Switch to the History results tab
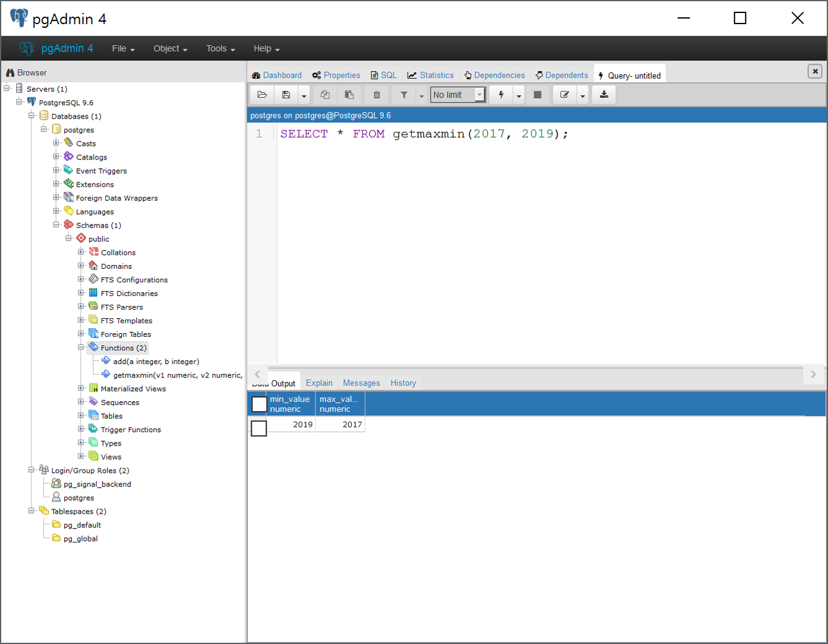The image size is (828, 644). coord(403,383)
